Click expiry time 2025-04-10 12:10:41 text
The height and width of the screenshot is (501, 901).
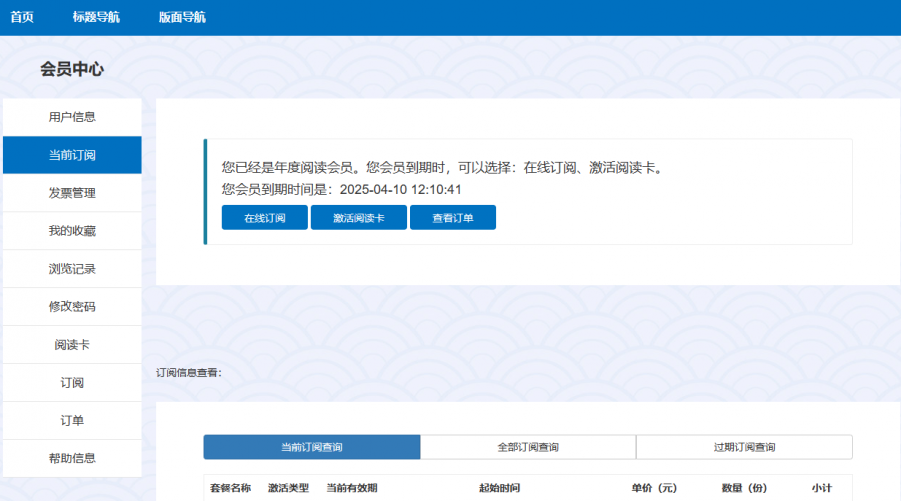pos(401,190)
